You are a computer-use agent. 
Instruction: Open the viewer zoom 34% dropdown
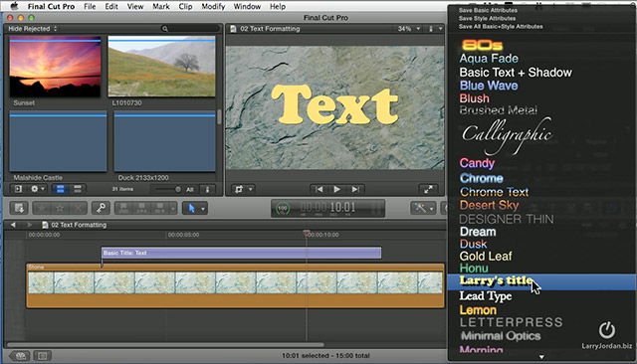408,29
